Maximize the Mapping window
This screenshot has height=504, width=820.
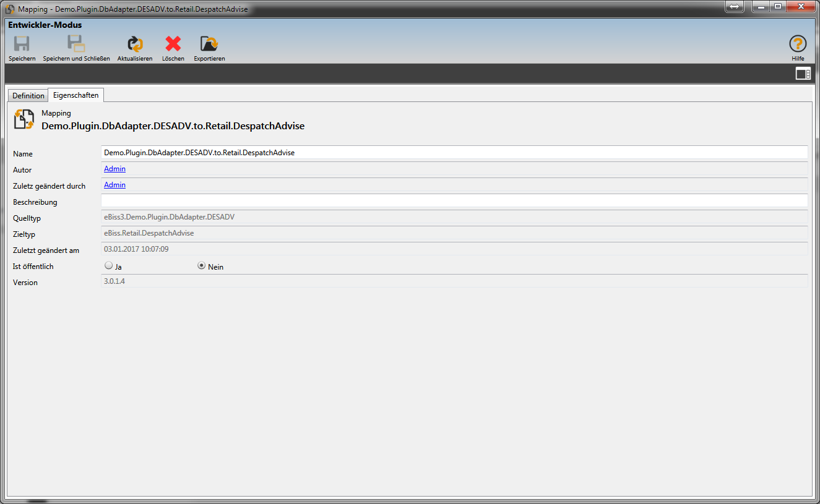click(777, 6)
